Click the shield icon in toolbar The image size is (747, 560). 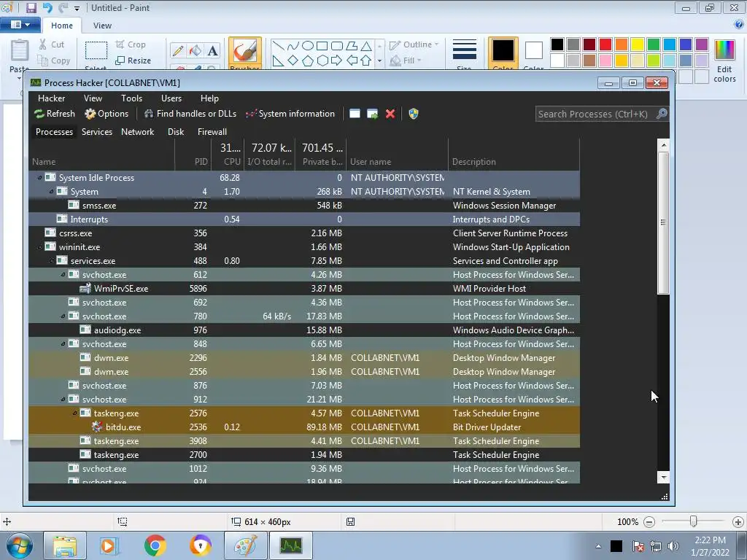click(x=414, y=114)
